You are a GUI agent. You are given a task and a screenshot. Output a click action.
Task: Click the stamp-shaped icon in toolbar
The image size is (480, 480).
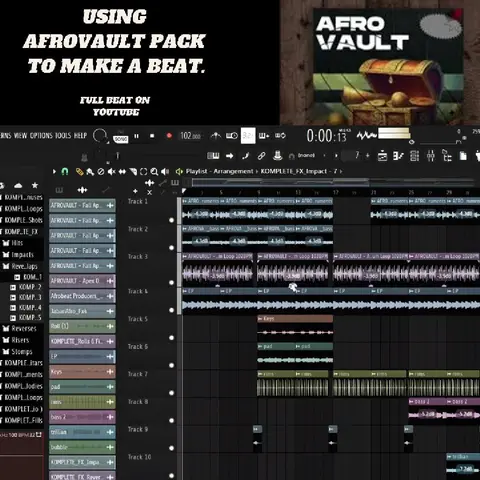[x=277, y=155]
